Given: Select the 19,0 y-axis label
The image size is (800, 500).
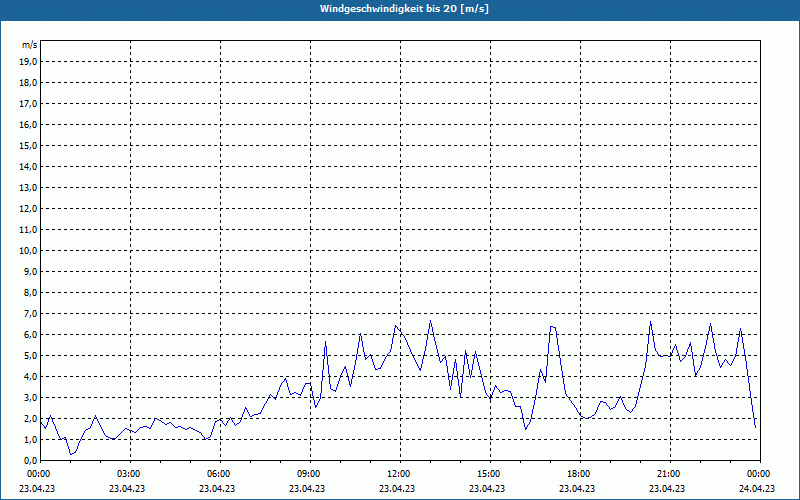Looking at the screenshot, I should [x=28, y=62].
